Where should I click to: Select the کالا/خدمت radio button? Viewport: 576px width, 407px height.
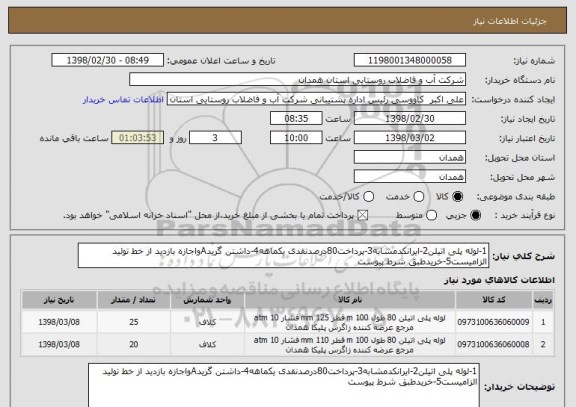tap(368, 197)
